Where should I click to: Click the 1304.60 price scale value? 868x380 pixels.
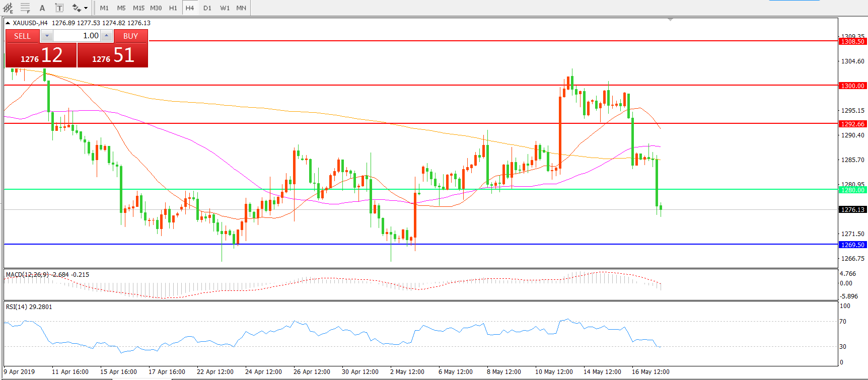pos(852,61)
